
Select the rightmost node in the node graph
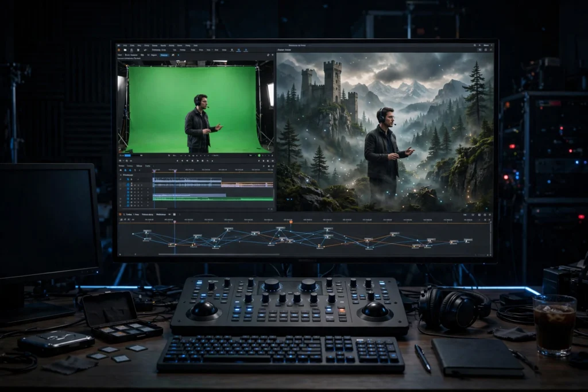[x=469, y=240]
